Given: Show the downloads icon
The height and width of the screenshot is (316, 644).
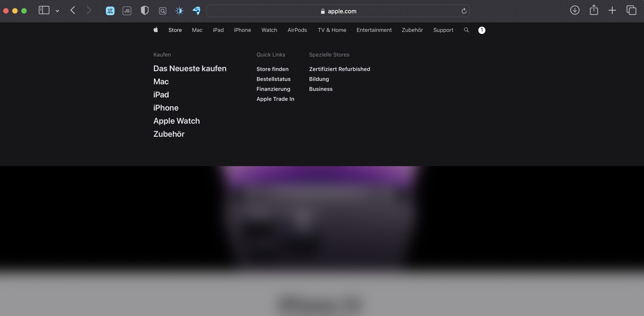Looking at the screenshot, I should [575, 11].
